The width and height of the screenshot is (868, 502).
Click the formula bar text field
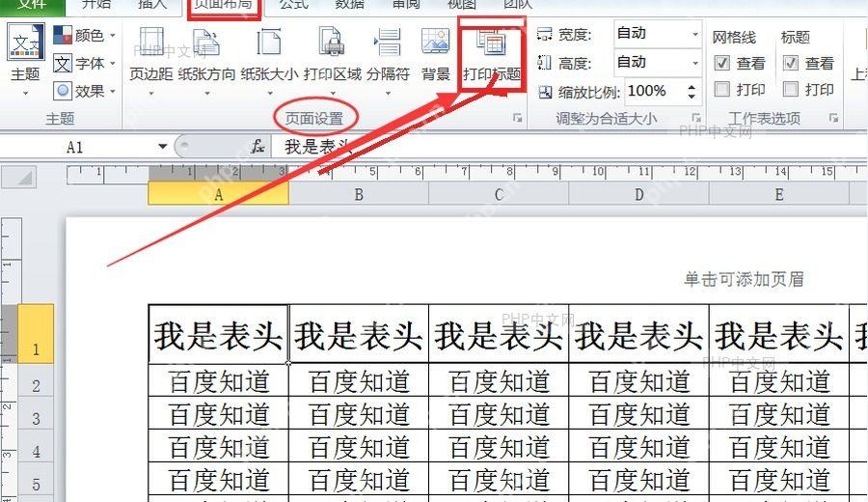(x=569, y=147)
